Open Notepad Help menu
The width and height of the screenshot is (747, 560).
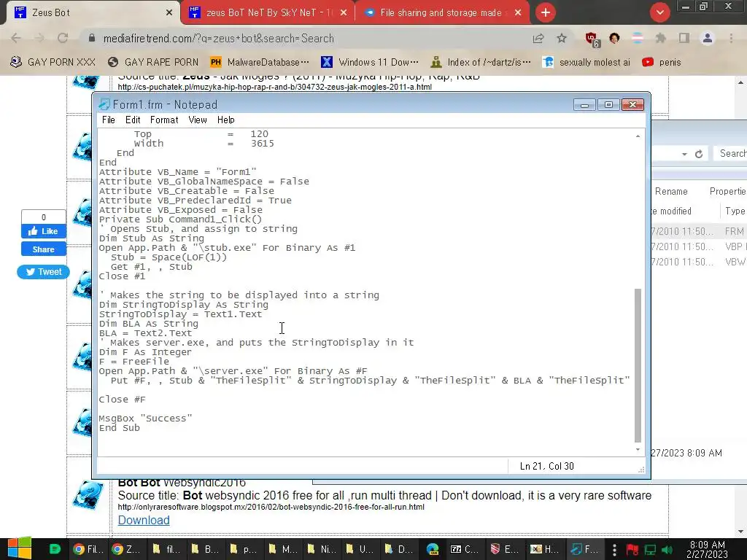click(226, 120)
